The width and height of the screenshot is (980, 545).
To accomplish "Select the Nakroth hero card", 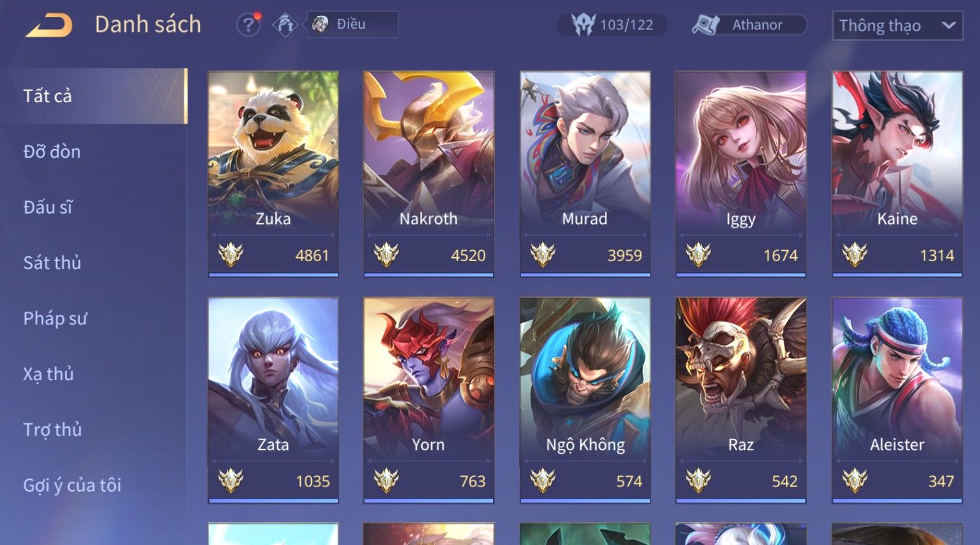I will pyautogui.click(x=428, y=174).
